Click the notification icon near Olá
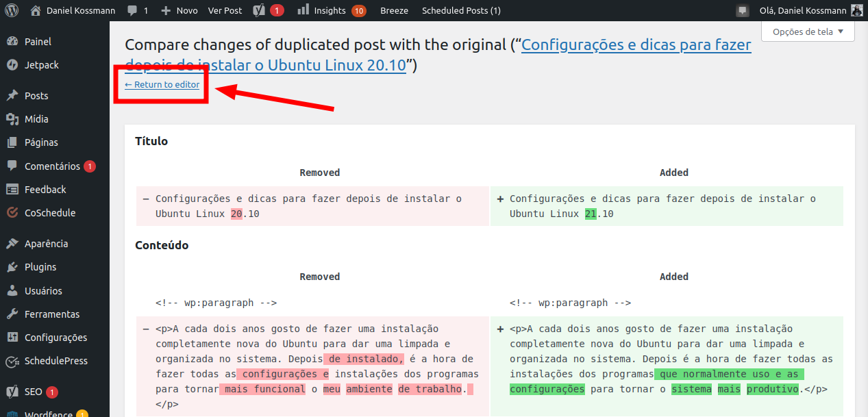The image size is (868, 417). [x=742, y=11]
